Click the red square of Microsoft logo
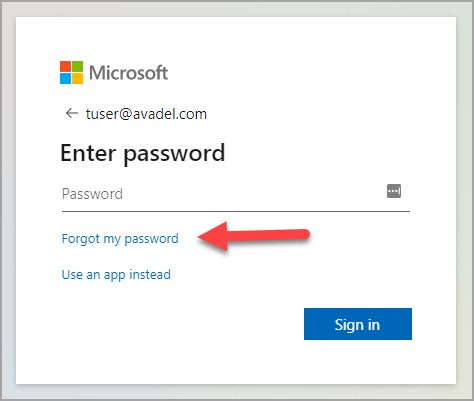This screenshot has height=401, width=474. [65, 66]
